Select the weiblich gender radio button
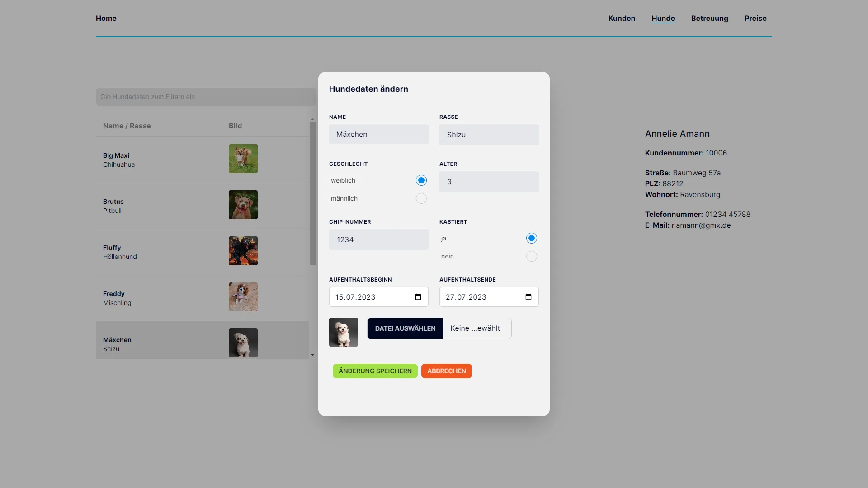The width and height of the screenshot is (868, 488). tap(421, 180)
